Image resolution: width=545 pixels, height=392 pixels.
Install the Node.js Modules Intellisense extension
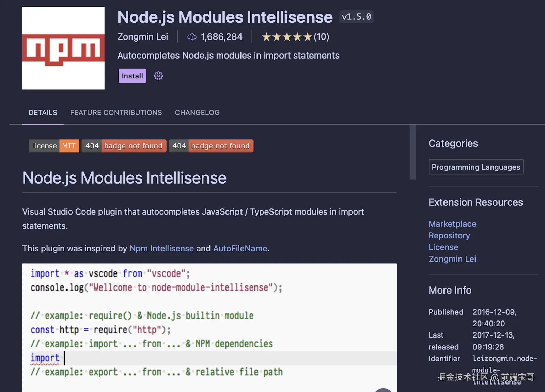pos(132,76)
